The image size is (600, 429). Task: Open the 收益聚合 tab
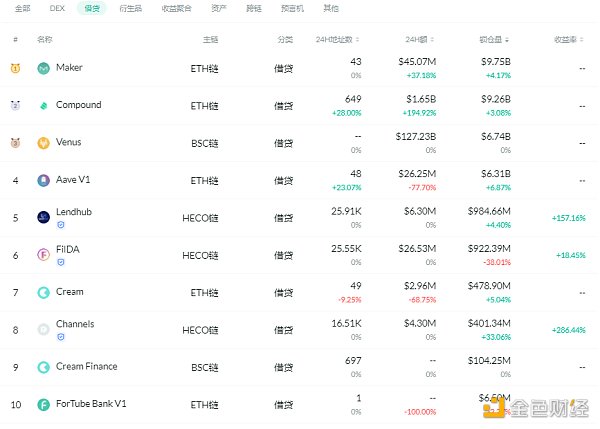[176, 8]
